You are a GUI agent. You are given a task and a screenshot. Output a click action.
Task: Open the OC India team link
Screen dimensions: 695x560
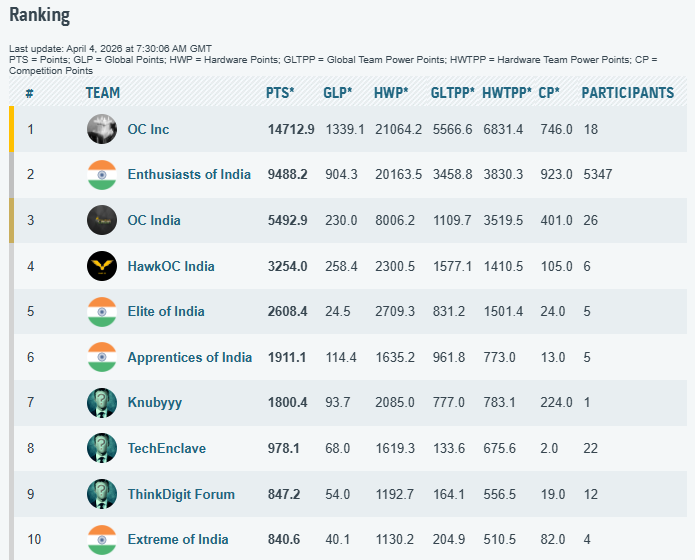pyautogui.click(x=154, y=220)
